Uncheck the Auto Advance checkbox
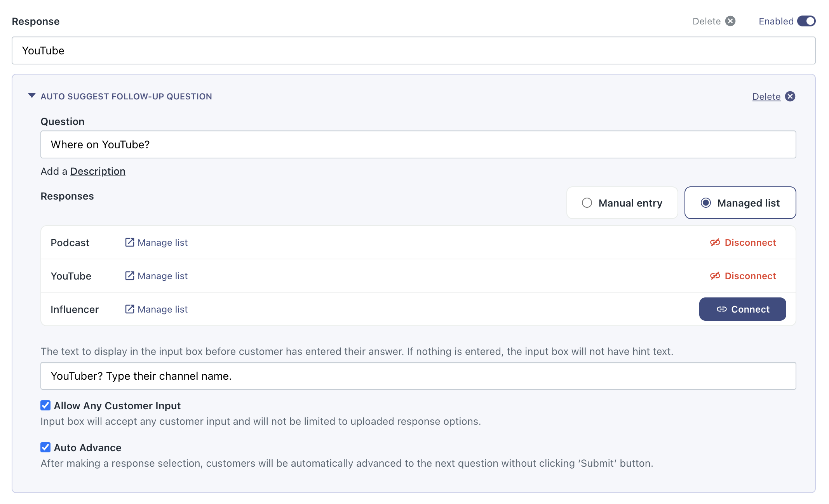This screenshot has height=504, width=829. 45,447
